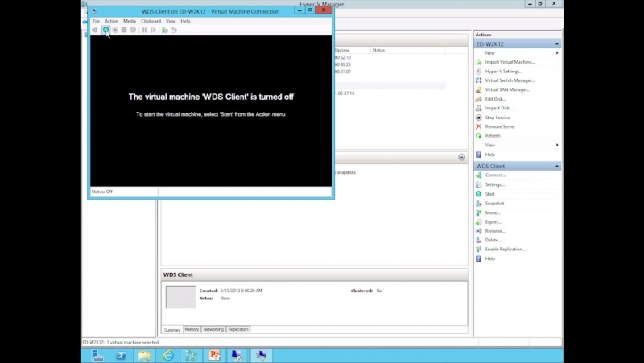644x363 pixels.
Task: Switch to the Networking tab
Action: pyautogui.click(x=213, y=329)
